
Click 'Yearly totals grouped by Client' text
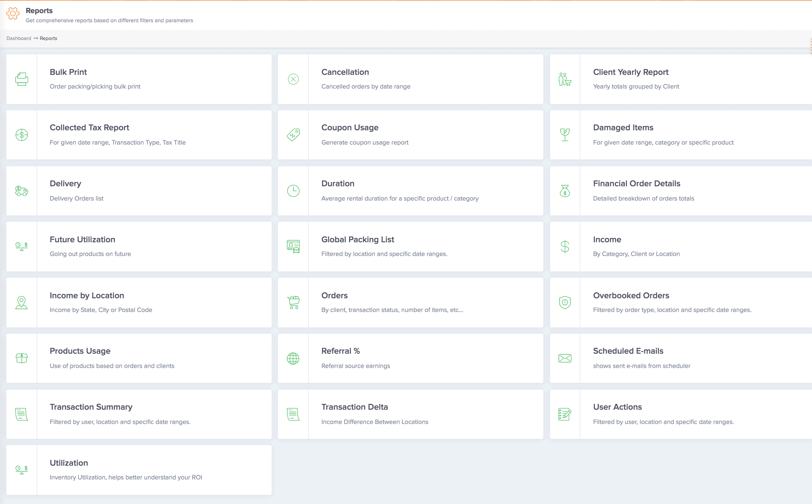pyautogui.click(x=636, y=87)
